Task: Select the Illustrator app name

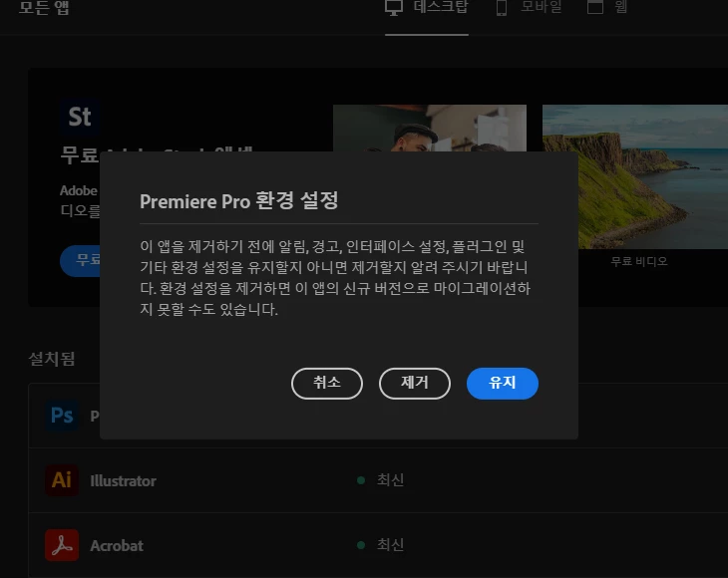Action: [x=123, y=481]
